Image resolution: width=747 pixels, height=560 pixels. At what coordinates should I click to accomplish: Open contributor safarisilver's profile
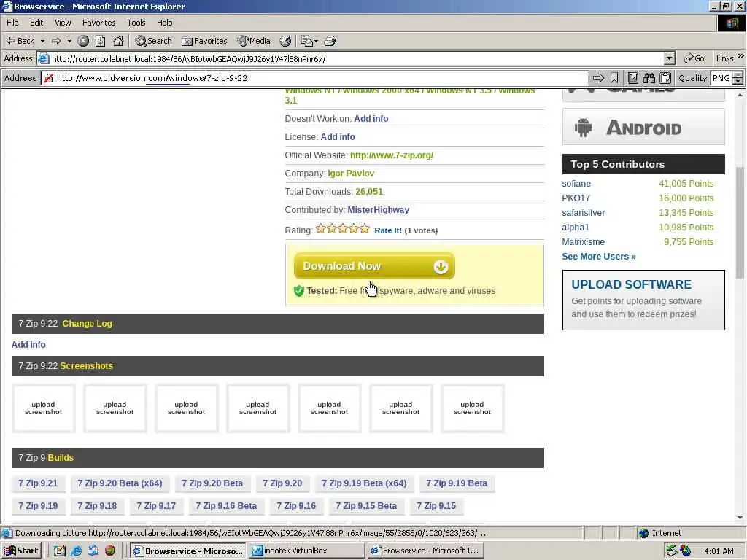583,212
